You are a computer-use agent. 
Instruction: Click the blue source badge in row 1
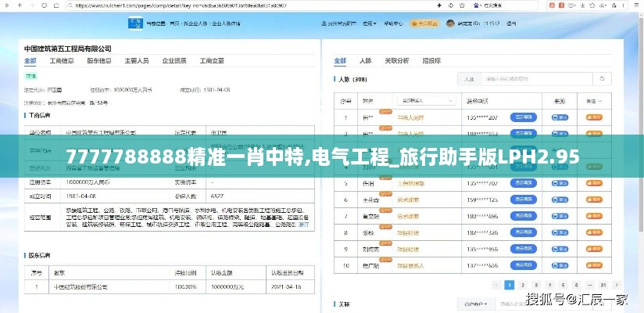(x=560, y=117)
